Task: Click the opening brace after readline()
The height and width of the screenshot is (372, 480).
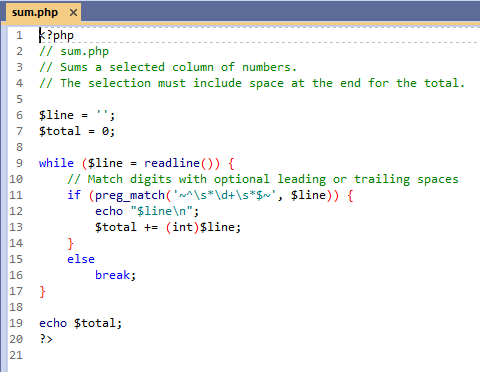Action: pyautogui.click(x=231, y=163)
